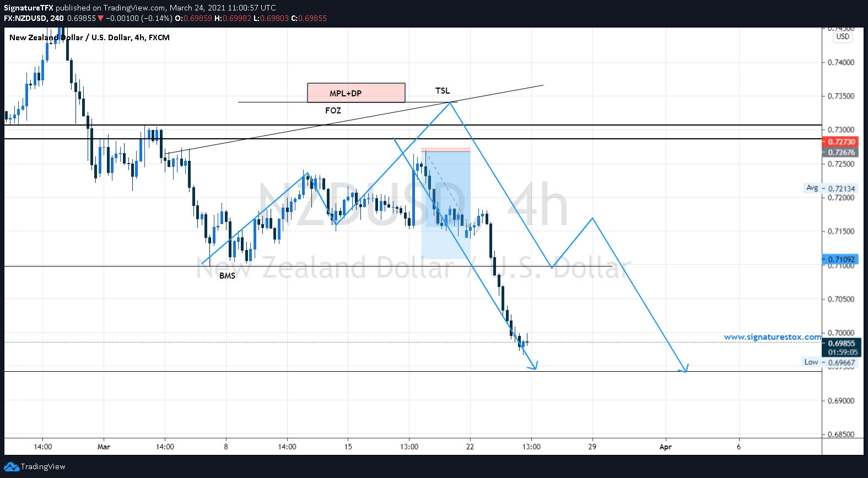Click the 15 date label on time axis

[348, 447]
